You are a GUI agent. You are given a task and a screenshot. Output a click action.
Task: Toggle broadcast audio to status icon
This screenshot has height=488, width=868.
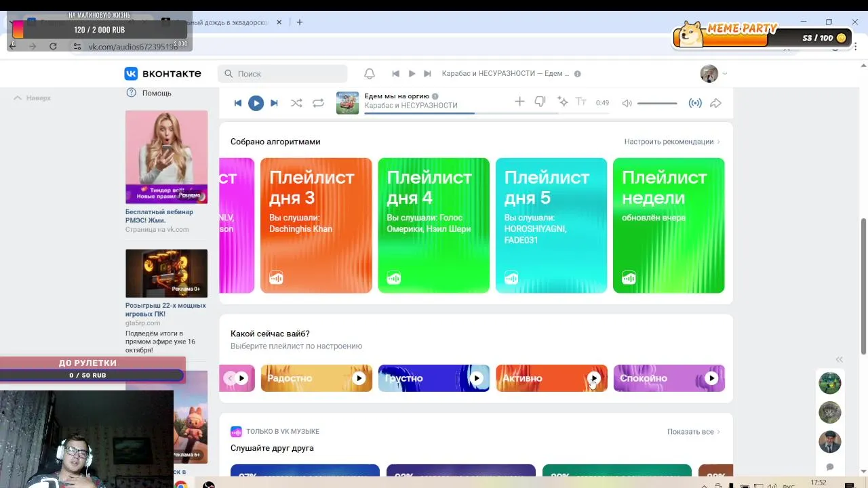click(695, 103)
